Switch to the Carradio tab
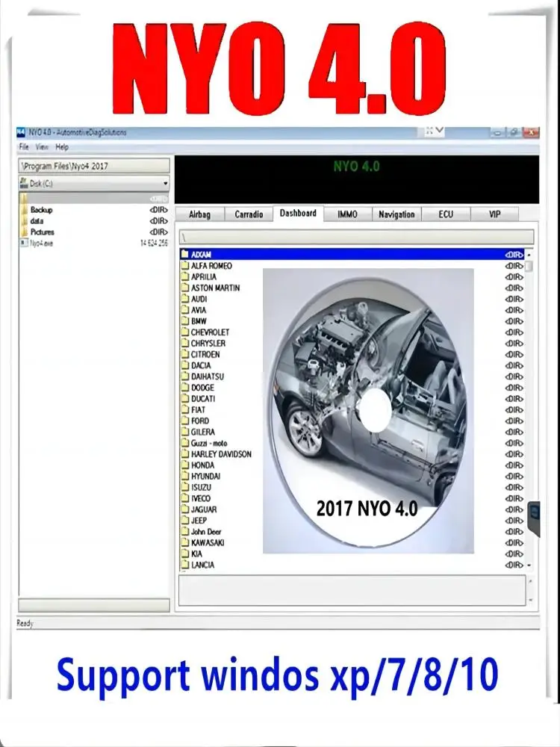 coord(249,214)
